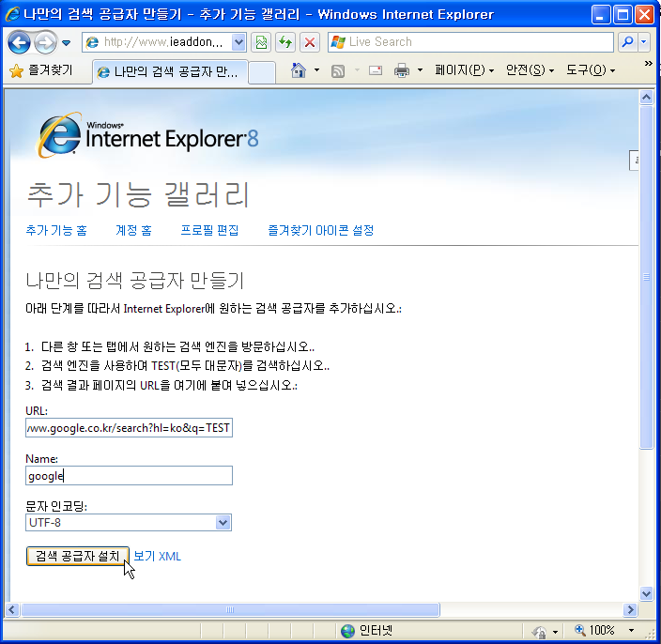Click the vertical scrollbar thumb

[646, 277]
